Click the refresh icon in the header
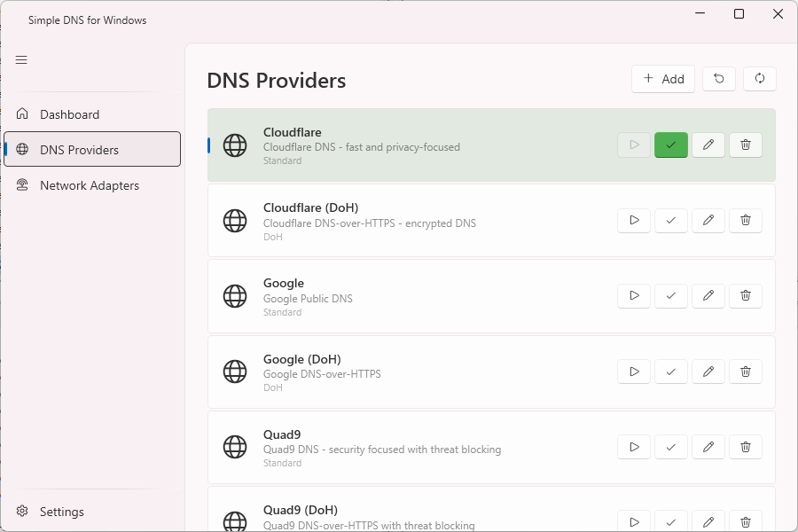798x532 pixels. 759,79
